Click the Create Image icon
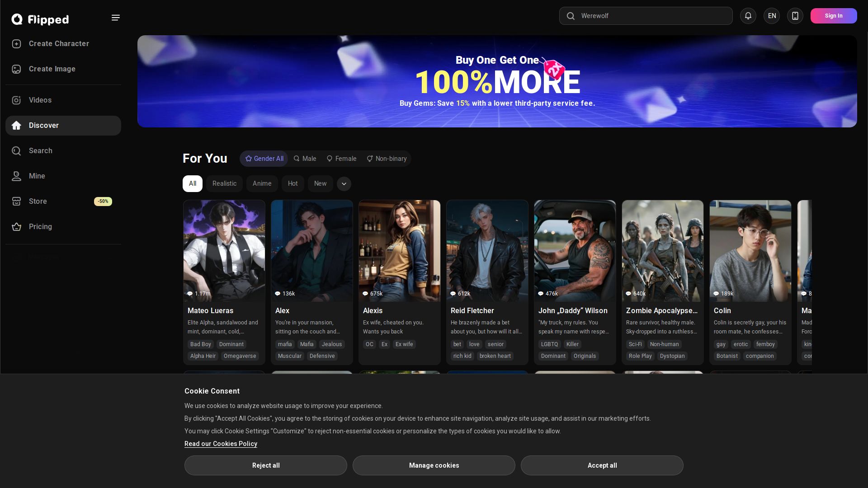Image resolution: width=868 pixels, height=488 pixels. click(17, 69)
